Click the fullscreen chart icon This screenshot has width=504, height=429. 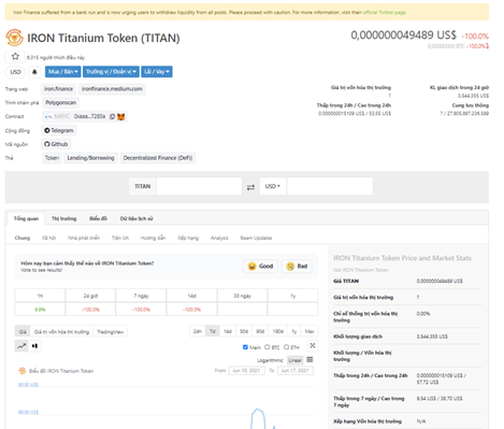click(312, 346)
